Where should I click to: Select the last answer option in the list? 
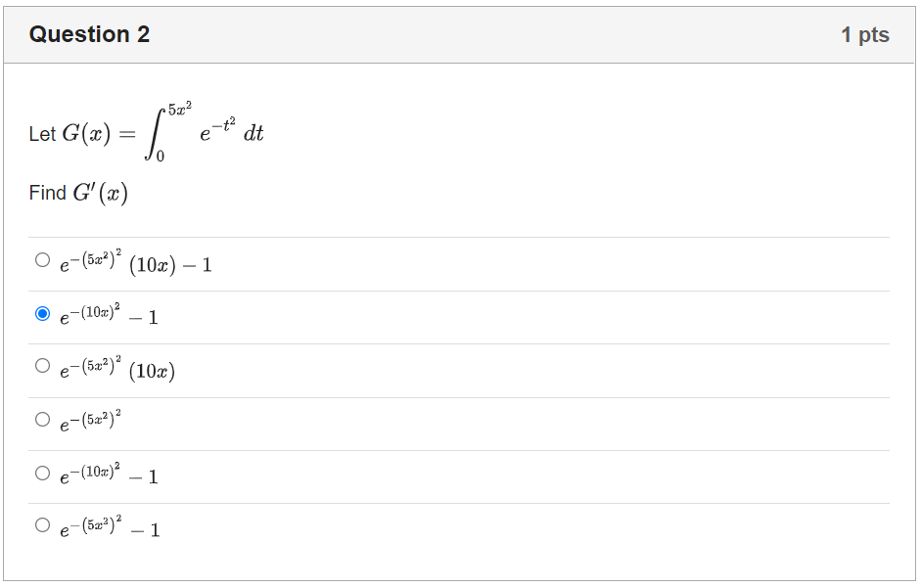(x=113, y=528)
